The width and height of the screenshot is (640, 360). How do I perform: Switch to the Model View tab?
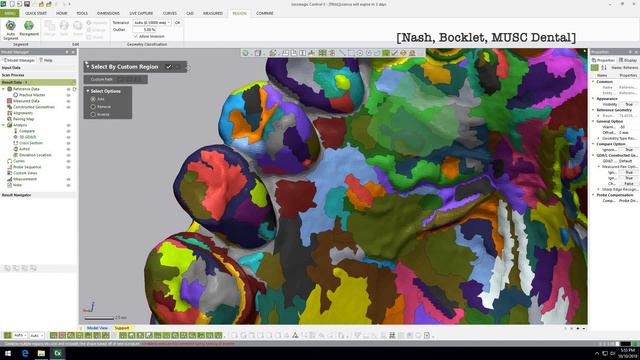pyautogui.click(x=98, y=328)
